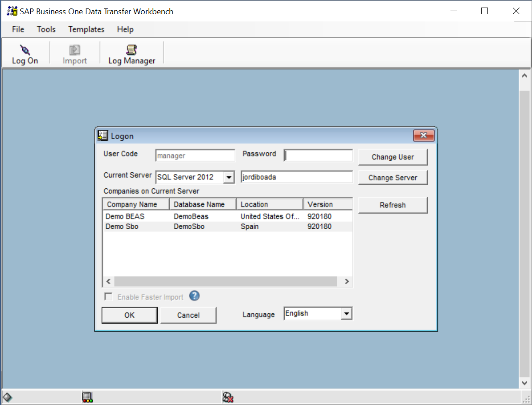Screen dimensions: 532x405
Task: Click the main window scroll down arrow
Action: (524, 383)
